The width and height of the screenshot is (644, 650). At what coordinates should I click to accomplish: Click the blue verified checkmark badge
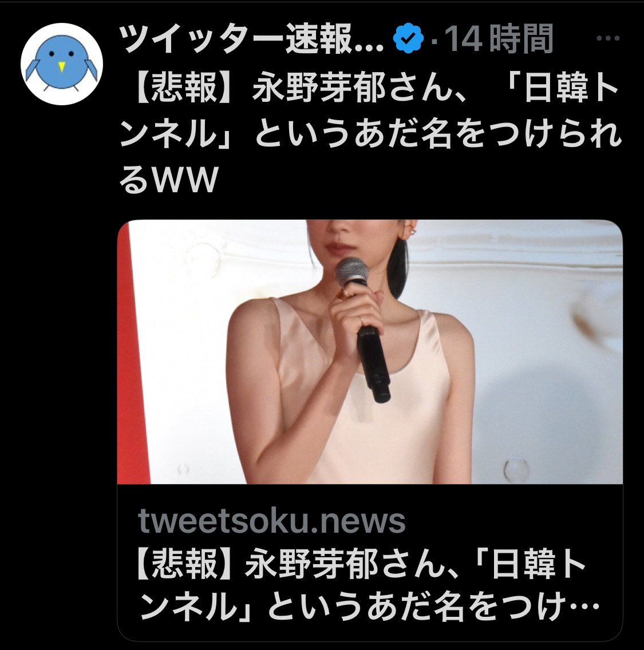pyautogui.click(x=408, y=38)
